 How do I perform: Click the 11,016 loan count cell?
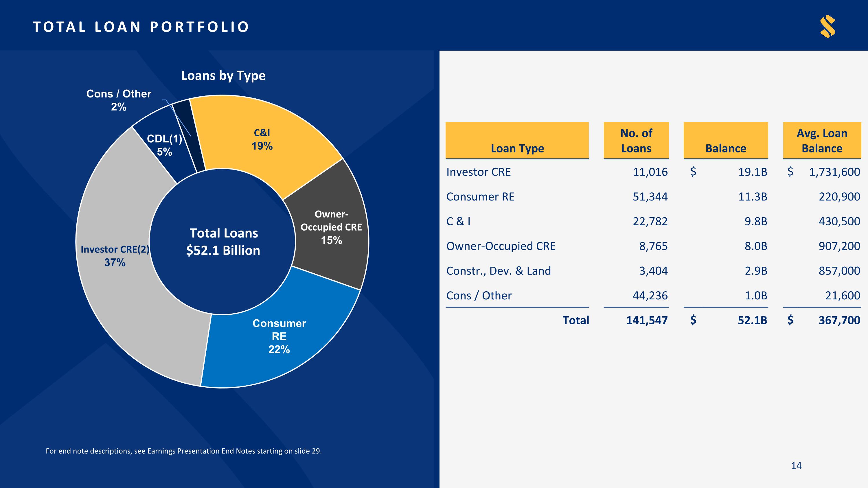[650, 172]
